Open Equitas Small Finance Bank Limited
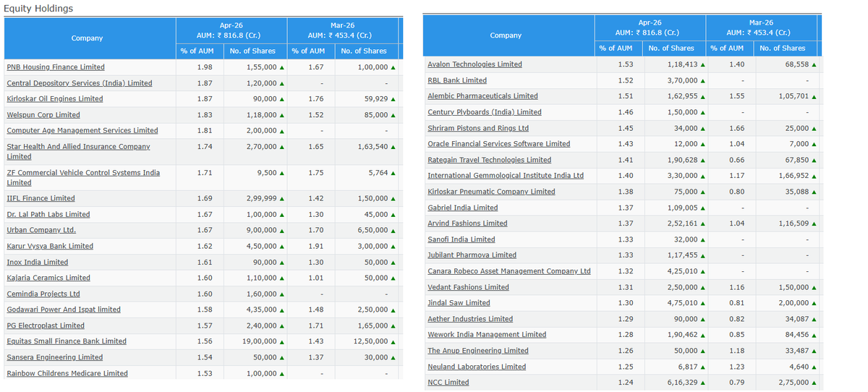 tap(67, 341)
